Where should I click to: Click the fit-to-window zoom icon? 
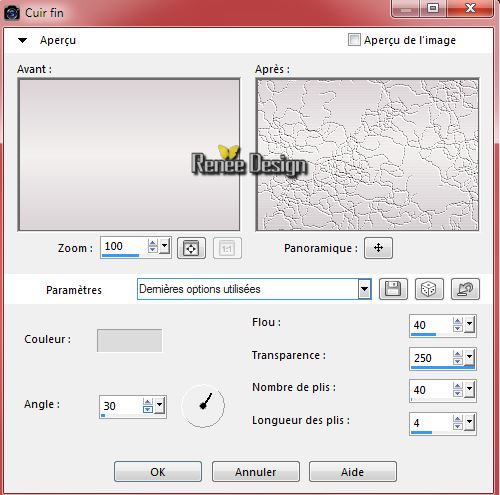click(x=191, y=248)
